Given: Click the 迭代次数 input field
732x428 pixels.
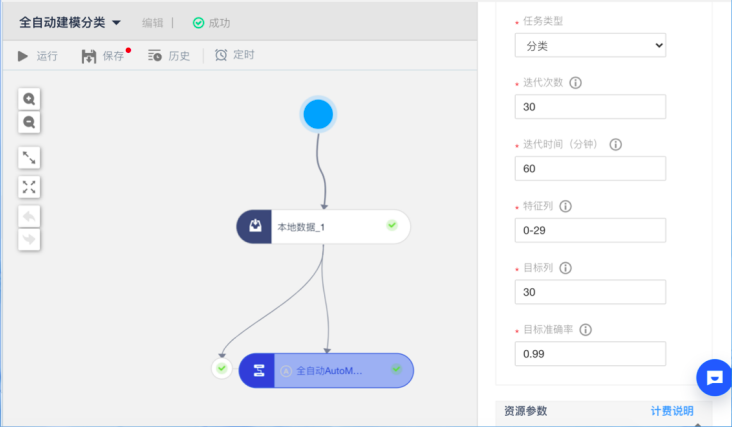Looking at the screenshot, I should [590, 107].
